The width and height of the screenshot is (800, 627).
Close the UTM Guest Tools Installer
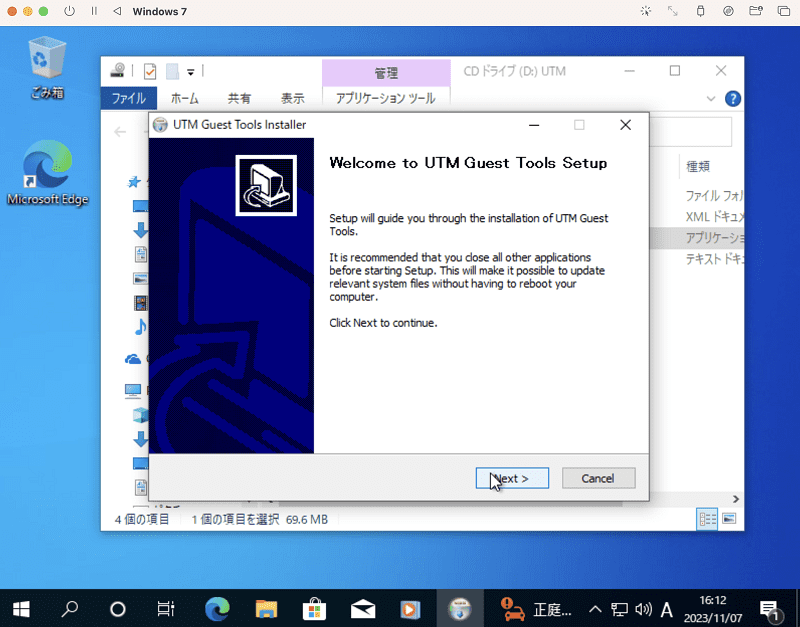pos(626,125)
